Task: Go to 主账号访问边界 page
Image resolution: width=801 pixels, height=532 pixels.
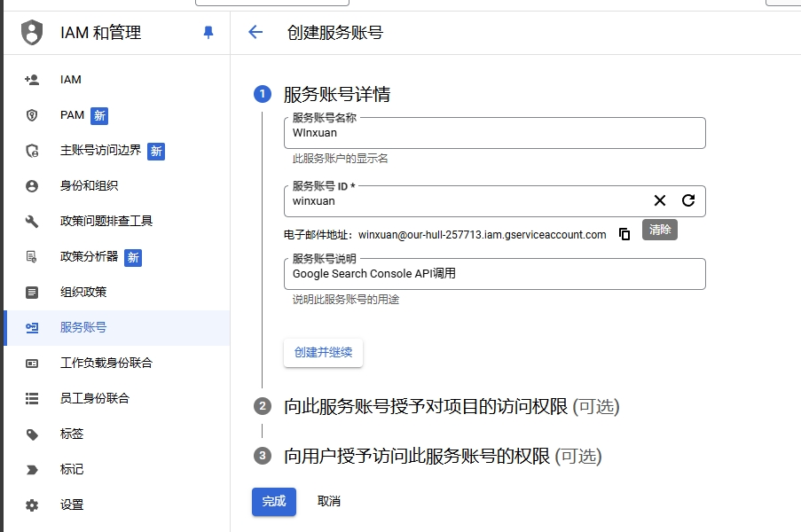Action: pos(100,151)
